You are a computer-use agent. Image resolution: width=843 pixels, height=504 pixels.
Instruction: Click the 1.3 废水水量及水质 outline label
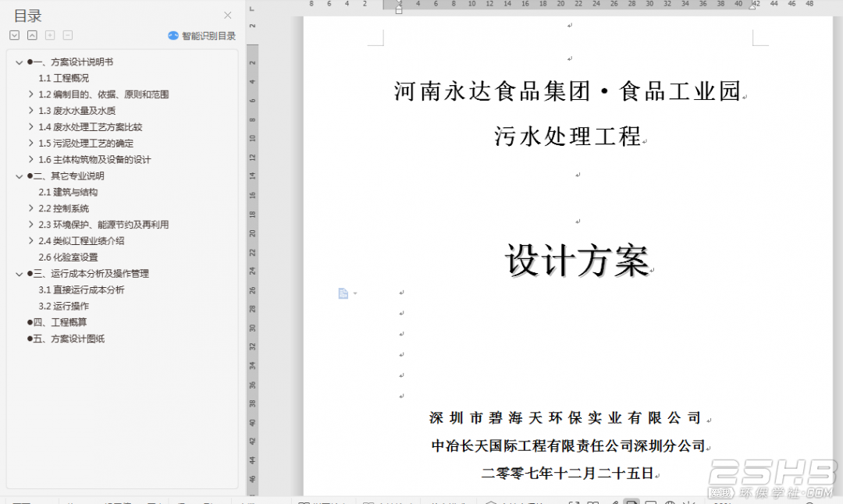click(76, 111)
